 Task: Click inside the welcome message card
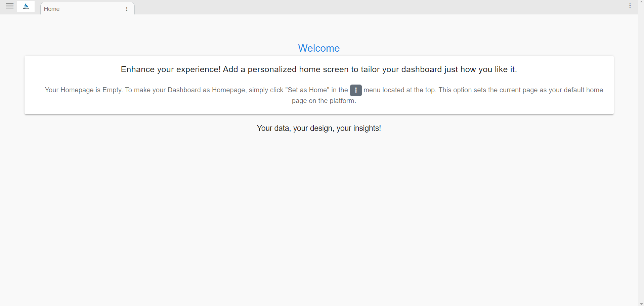click(x=318, y=85)
